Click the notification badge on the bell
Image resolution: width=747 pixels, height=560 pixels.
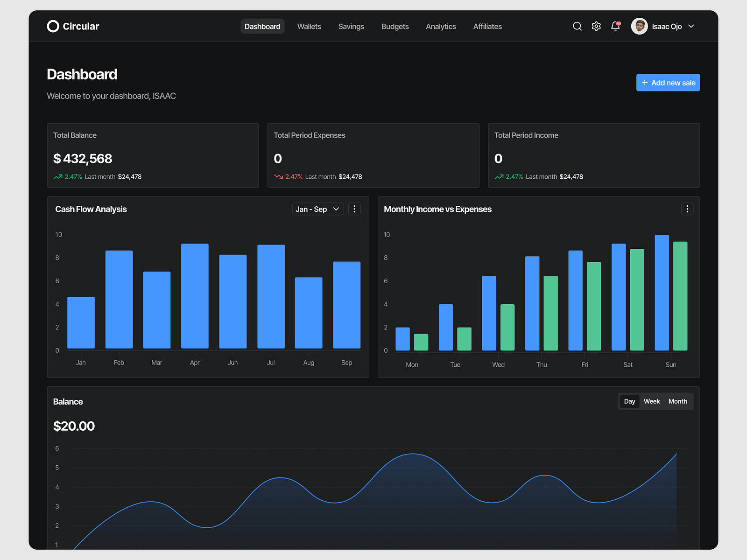point(618,22)
